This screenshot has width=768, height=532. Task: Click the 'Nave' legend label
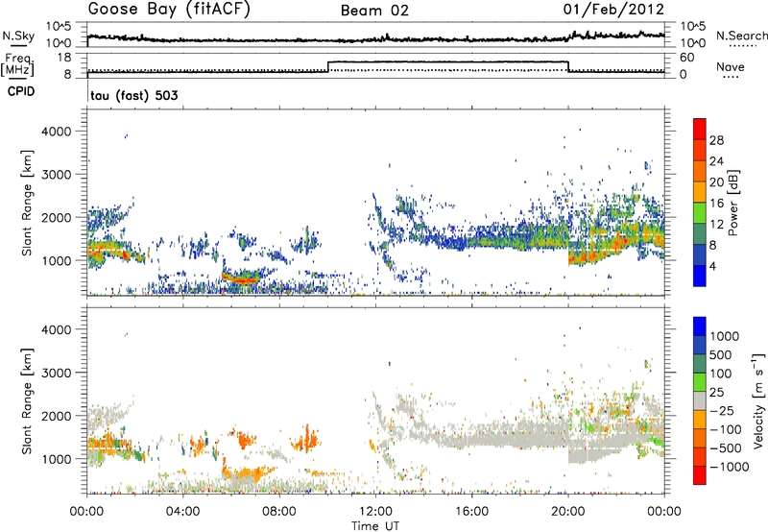coord(731,66)
